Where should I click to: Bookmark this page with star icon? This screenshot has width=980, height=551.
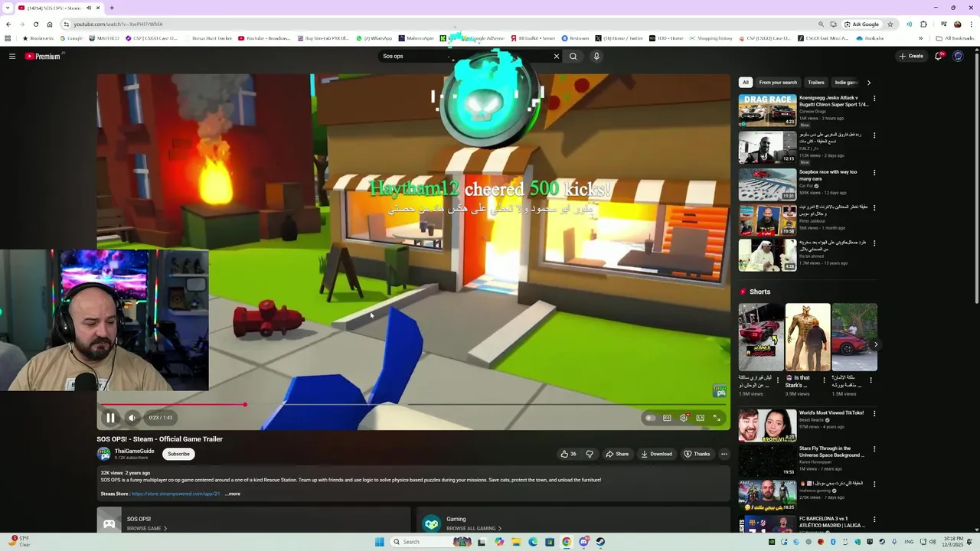point(890,24)
